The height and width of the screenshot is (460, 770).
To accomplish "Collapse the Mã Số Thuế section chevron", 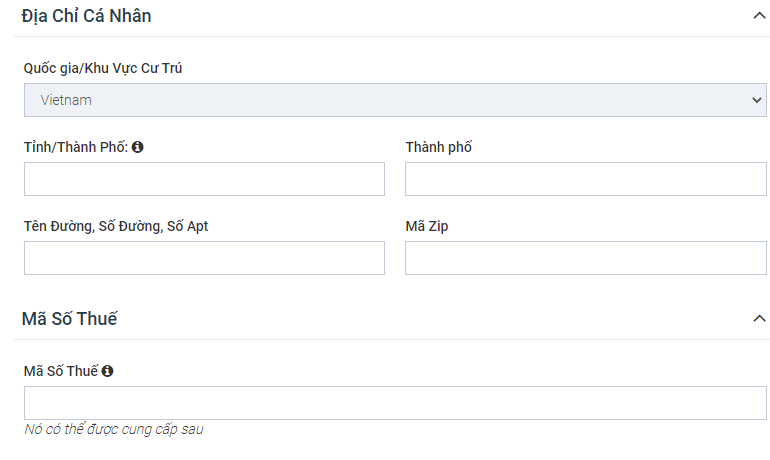I will coord(757,319).
